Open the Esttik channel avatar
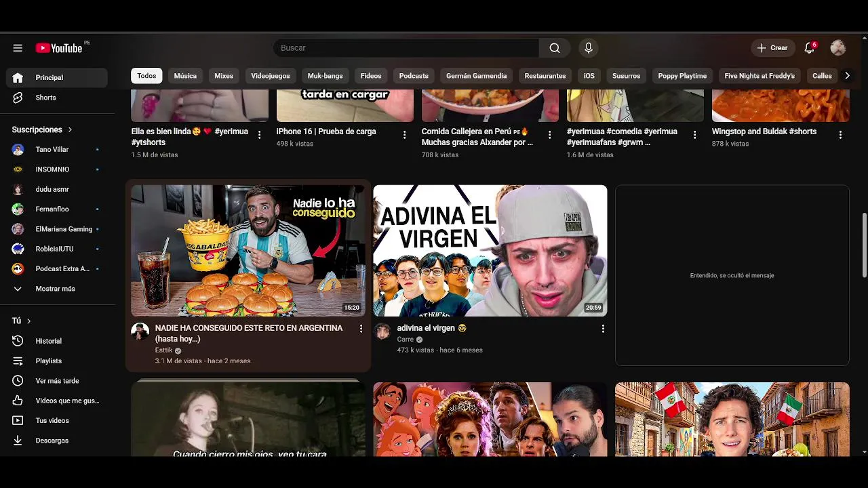This screenshot has width=868, height=488. coord(140,331)
